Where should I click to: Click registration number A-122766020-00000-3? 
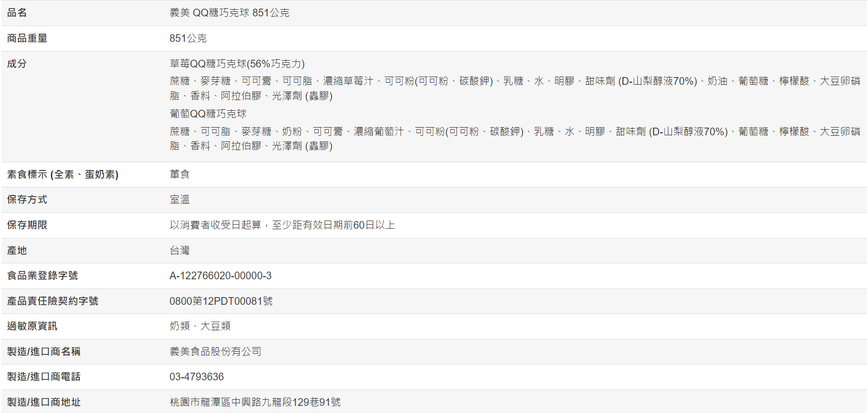[220, 276]
